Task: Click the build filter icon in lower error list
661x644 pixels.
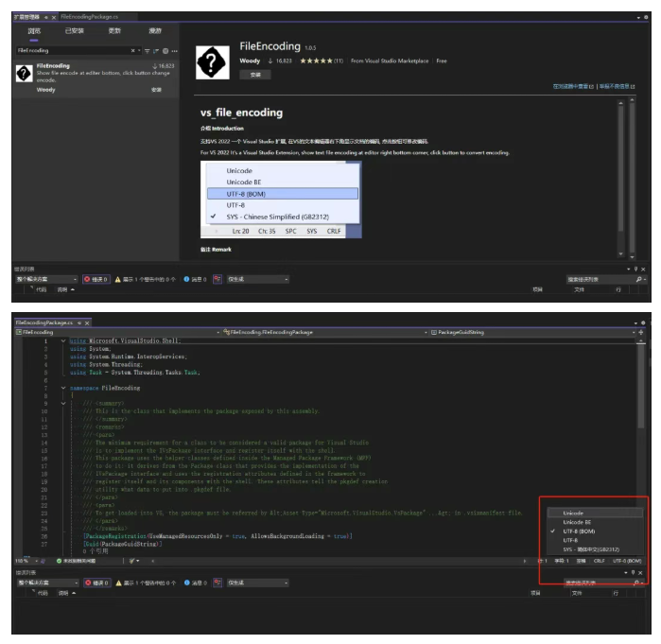Action: click(217, 583)
